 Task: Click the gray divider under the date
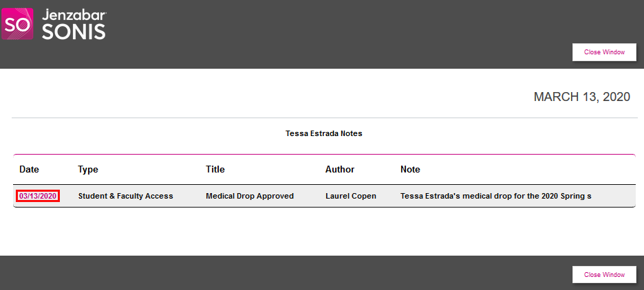coord(323,118)
